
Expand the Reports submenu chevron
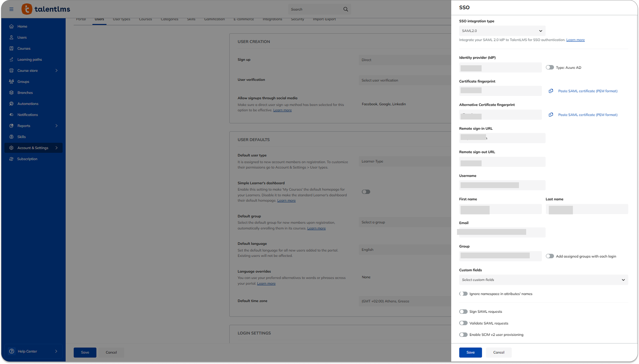pyautogui.click(x=56, y=126)
